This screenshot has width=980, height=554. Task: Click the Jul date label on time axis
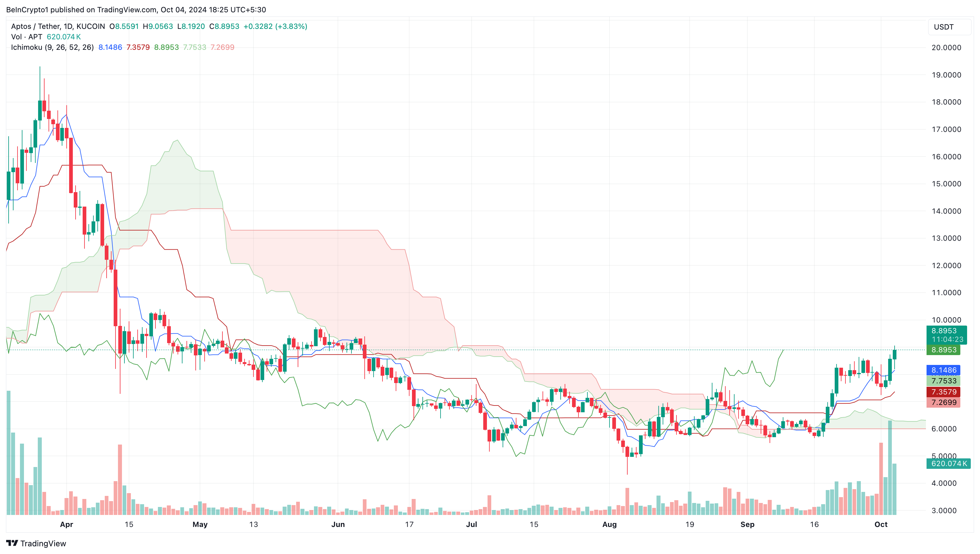pos(471,524)
